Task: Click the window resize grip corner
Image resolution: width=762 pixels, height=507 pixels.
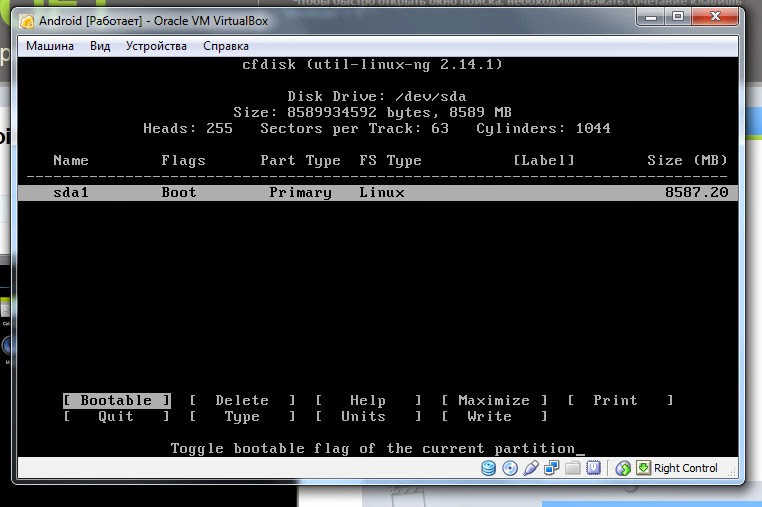Action: 732,472
